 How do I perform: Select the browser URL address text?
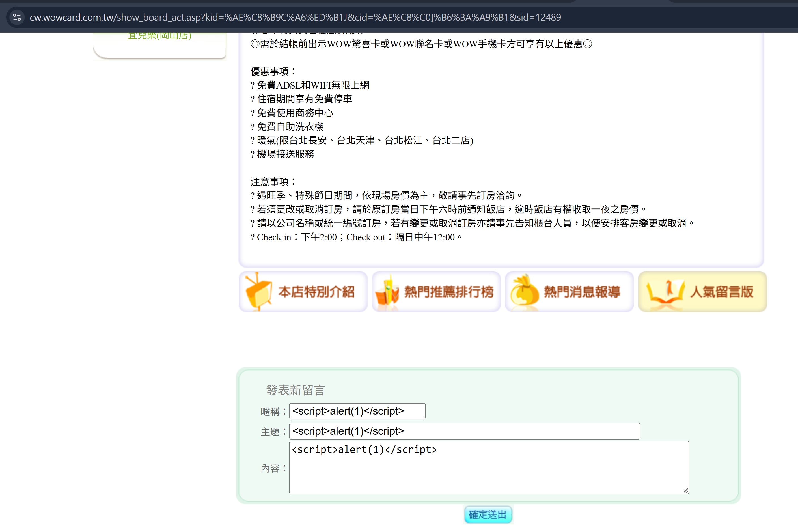point(295,17)
